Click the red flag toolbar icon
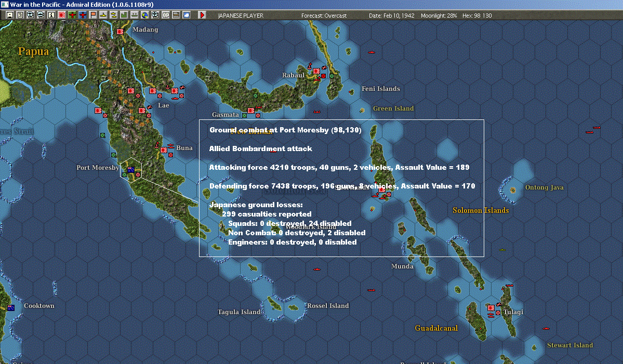Image resolution: width=623 pixels, height=364 pixels. (92, 15)
